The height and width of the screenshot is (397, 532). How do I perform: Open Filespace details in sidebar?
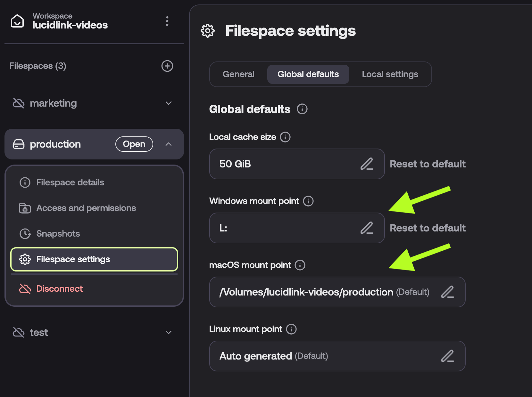point(94,182)
